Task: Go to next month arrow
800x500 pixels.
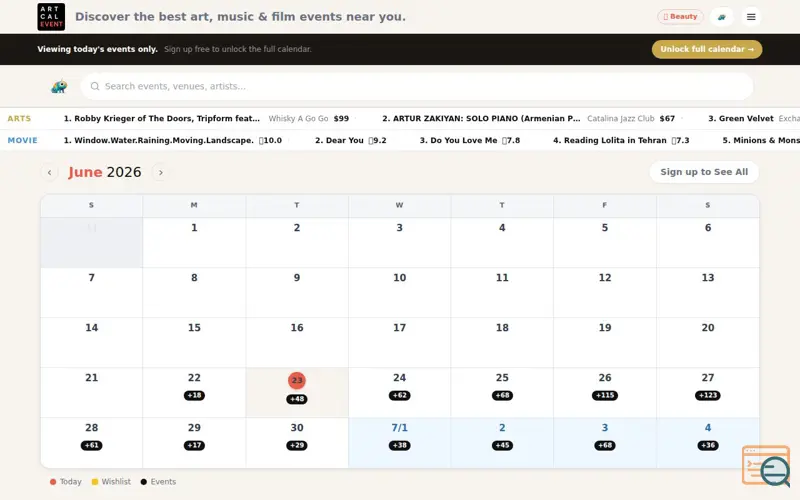Action: coord(160,172)
